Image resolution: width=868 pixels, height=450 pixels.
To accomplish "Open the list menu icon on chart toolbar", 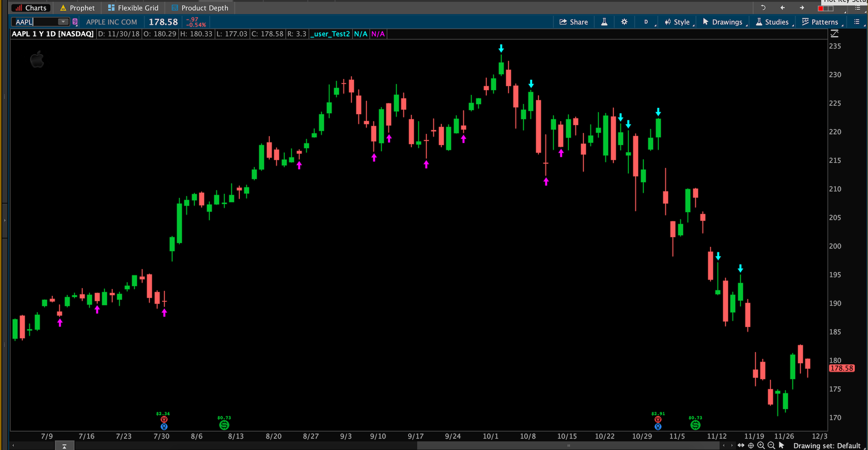I will tap(857, 22).
